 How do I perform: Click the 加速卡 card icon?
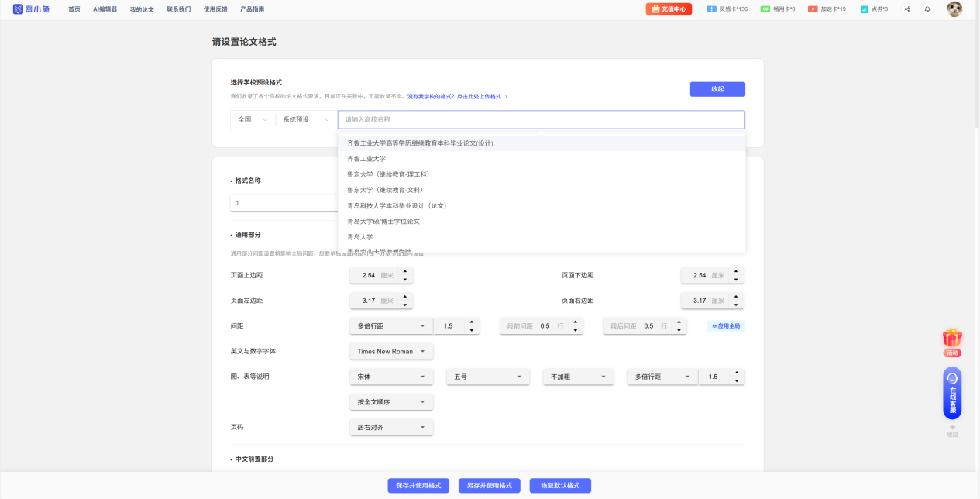point(813,9)
